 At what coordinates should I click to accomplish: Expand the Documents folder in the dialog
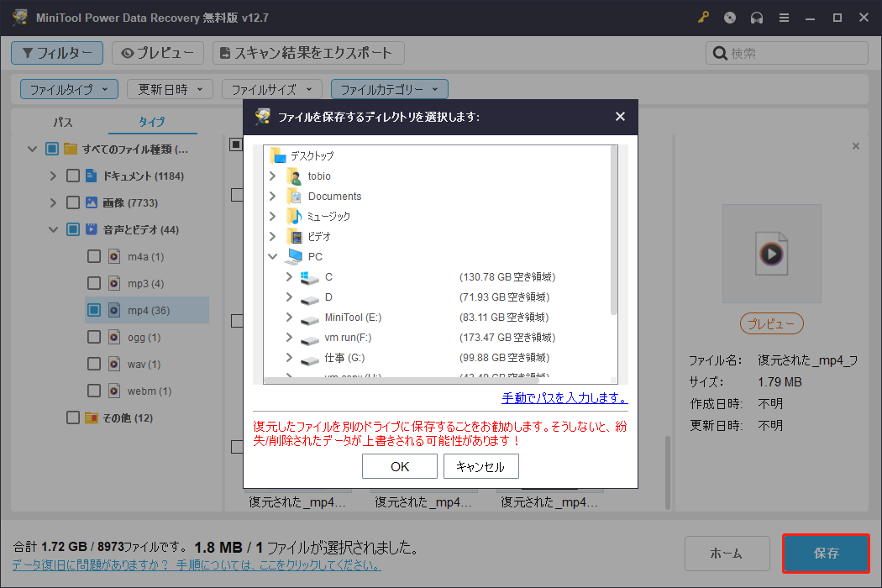272,196
